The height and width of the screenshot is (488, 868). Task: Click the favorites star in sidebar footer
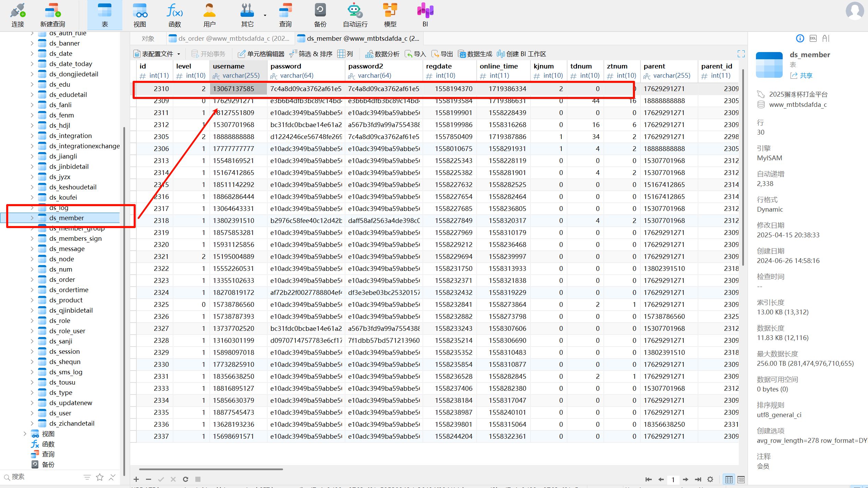(100, 477)
